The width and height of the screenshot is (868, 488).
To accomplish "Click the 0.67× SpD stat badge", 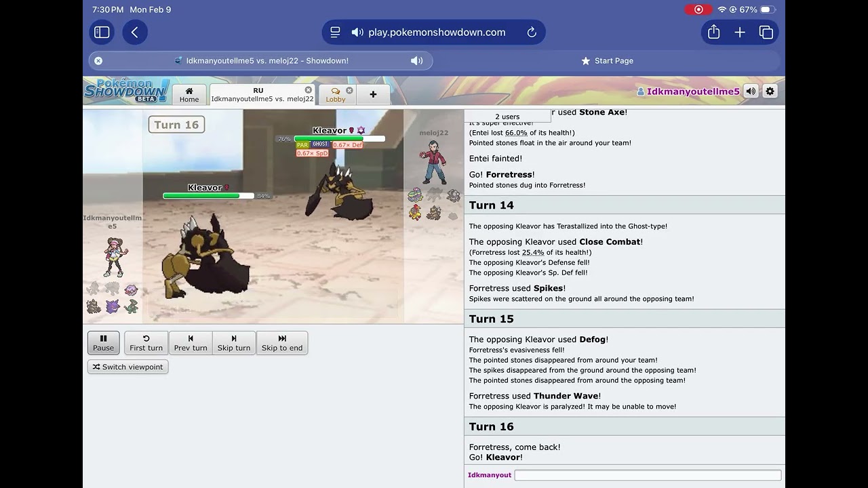I will [312, 153].
